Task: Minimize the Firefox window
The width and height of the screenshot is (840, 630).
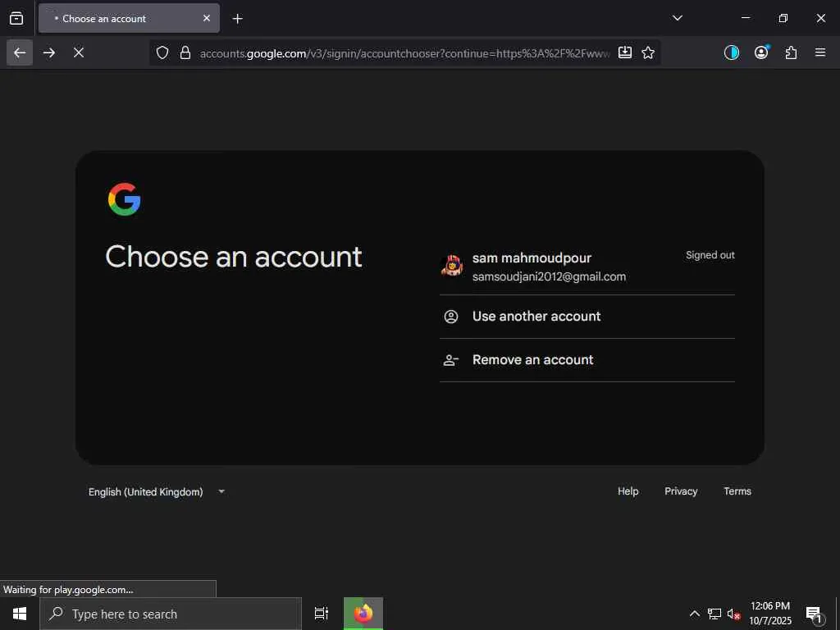Action: tap(745, 18)
